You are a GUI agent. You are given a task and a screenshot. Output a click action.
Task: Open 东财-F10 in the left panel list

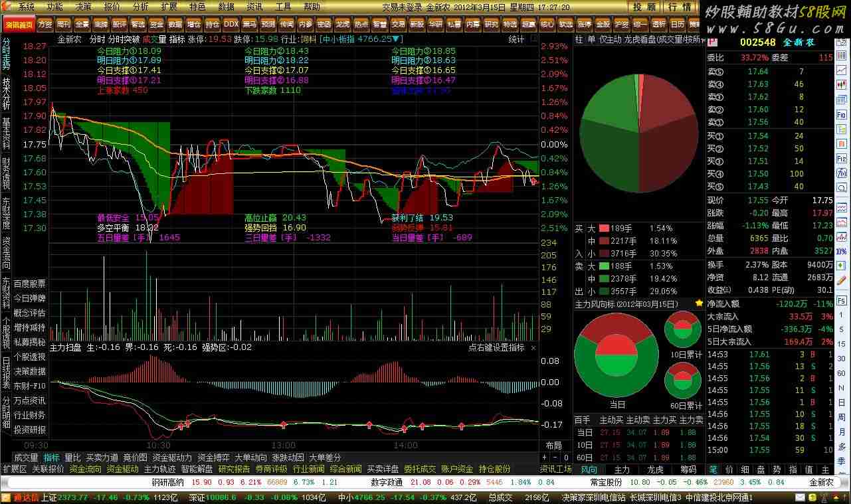click(x=30, y=386)
